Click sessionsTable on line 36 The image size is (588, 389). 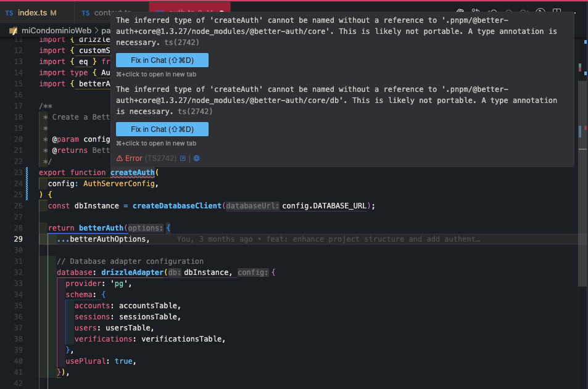[148, 317]
